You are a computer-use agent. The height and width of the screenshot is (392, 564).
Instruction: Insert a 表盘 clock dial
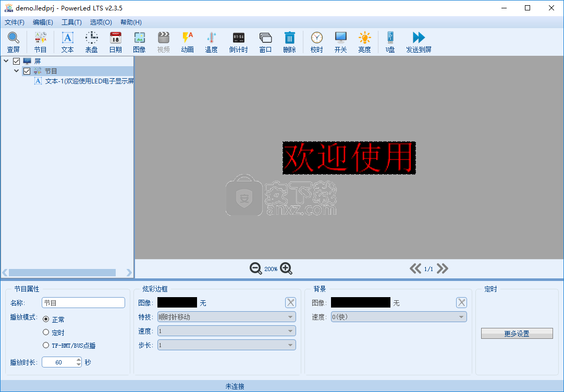click(91, 42)
